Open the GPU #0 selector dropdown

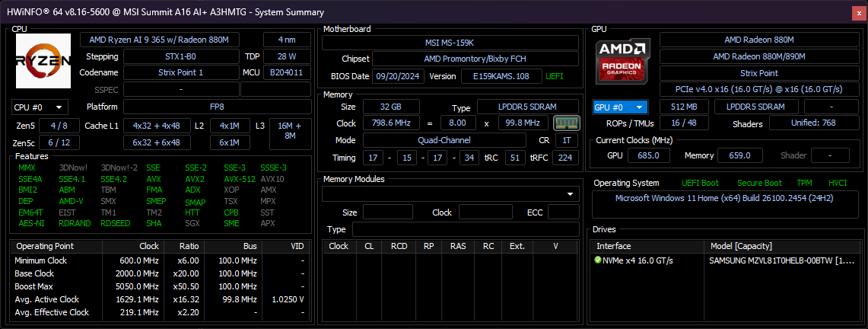click(620, 107)
